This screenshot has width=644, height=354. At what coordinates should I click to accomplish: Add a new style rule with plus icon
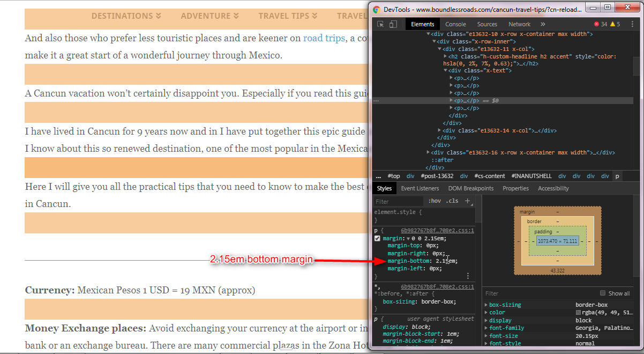coord(467,201)
